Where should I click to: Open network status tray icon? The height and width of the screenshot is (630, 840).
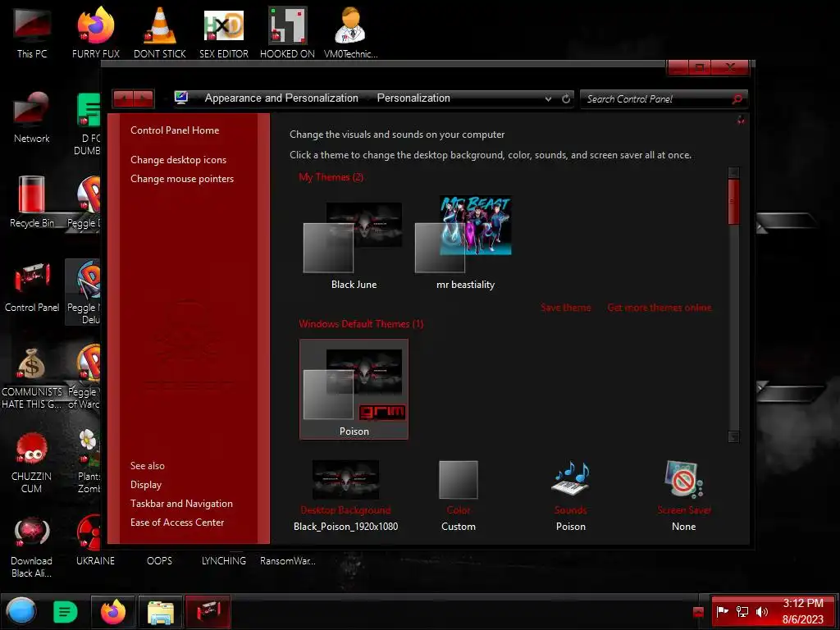[742, 611]
